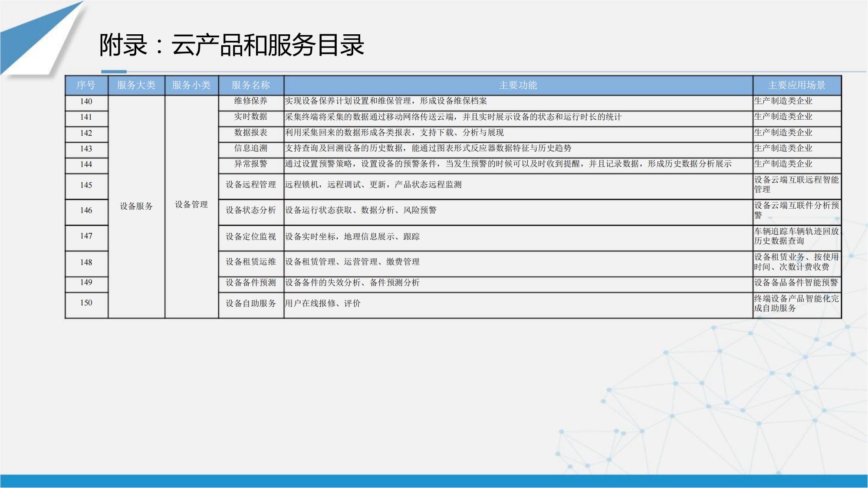Screen dimensions: 868x488
Task: Click scenario 设备备品备件智能预警
Action: tap(796, 283)
